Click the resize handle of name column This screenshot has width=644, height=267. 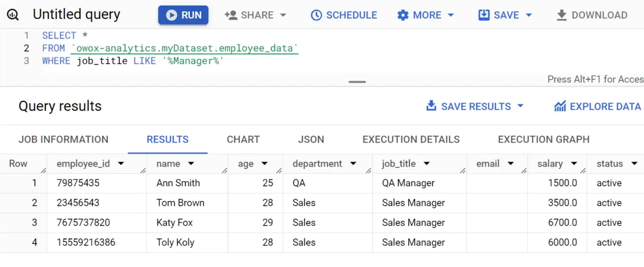click(x=224, y=170)
